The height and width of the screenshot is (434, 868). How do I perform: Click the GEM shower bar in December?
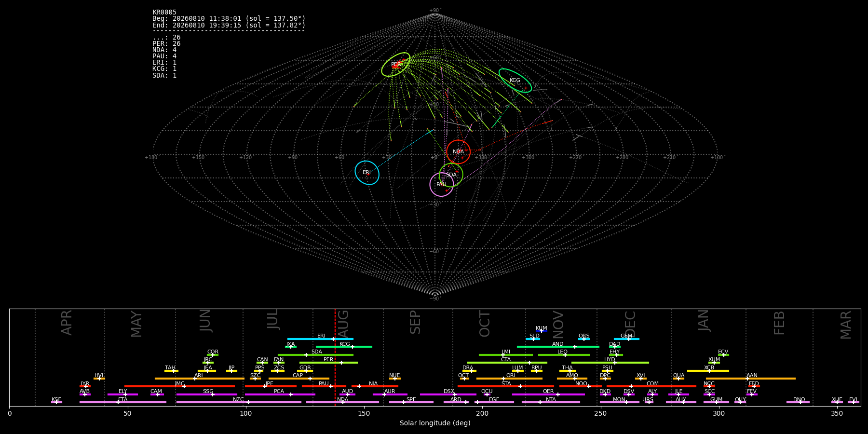[x=626, y=339]
